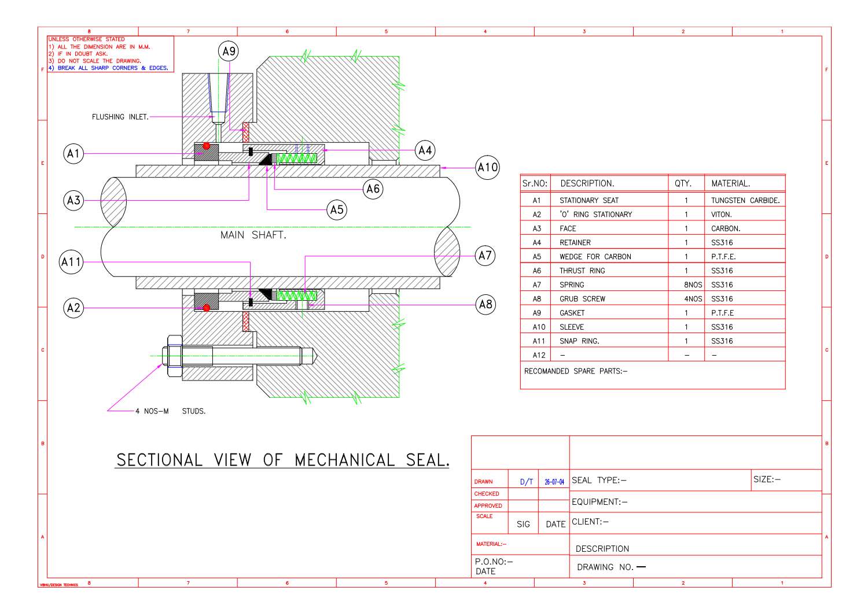Select the MATERIAL column header

[730, 183]
